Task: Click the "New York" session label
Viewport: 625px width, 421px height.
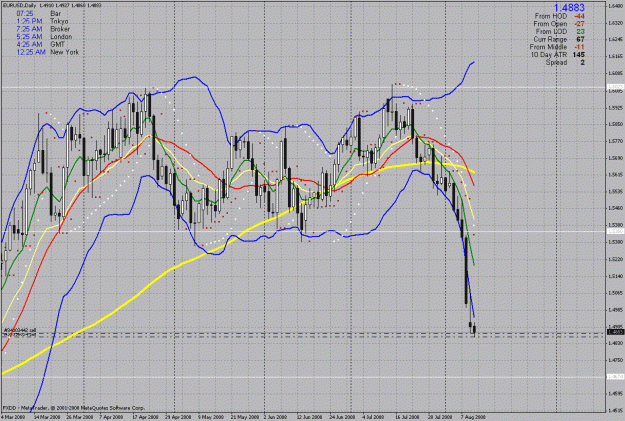Action: click(x=65, y=52)
